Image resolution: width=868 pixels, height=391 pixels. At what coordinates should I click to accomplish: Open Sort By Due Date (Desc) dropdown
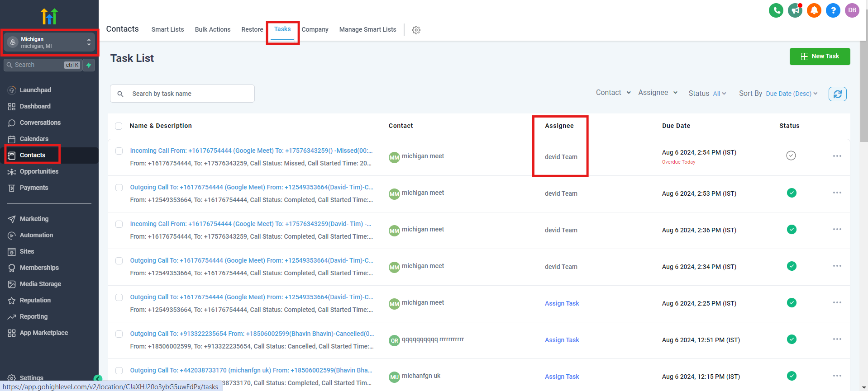(778, 94)
